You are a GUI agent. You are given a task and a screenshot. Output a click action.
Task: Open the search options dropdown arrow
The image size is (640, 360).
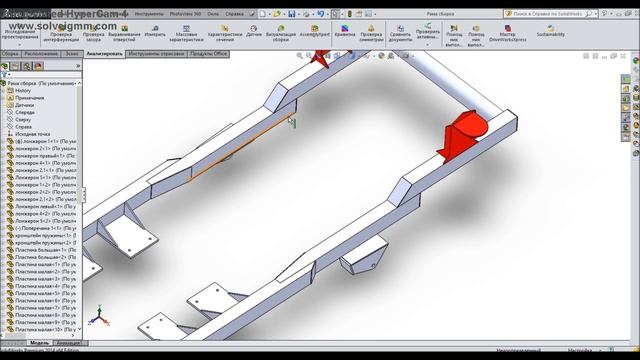click(x=596, y=14)
